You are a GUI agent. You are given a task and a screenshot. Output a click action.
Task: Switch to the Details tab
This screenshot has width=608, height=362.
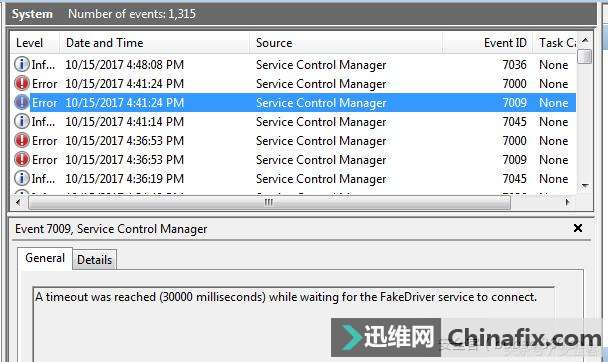(95, 260)
